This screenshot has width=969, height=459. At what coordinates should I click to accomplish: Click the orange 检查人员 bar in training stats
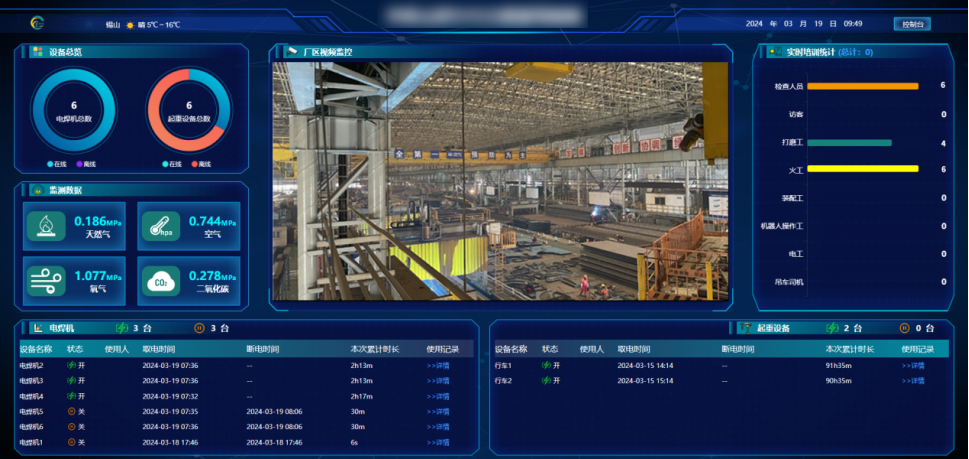[862, 86]
